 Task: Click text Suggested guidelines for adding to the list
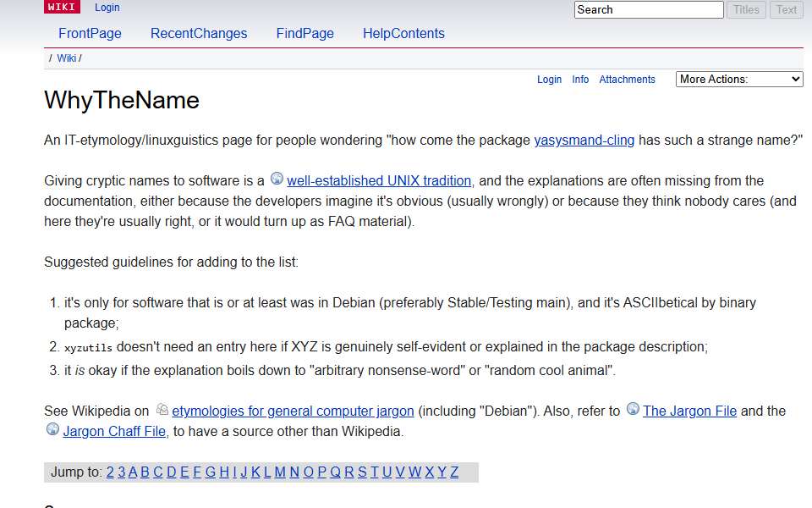(171, 262)
